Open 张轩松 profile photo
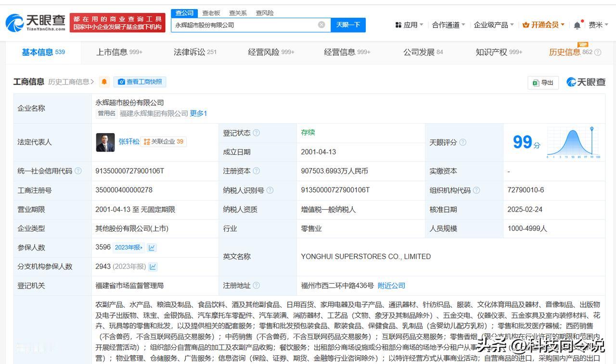This screenshot has width=616, height=364. [105, 142]
